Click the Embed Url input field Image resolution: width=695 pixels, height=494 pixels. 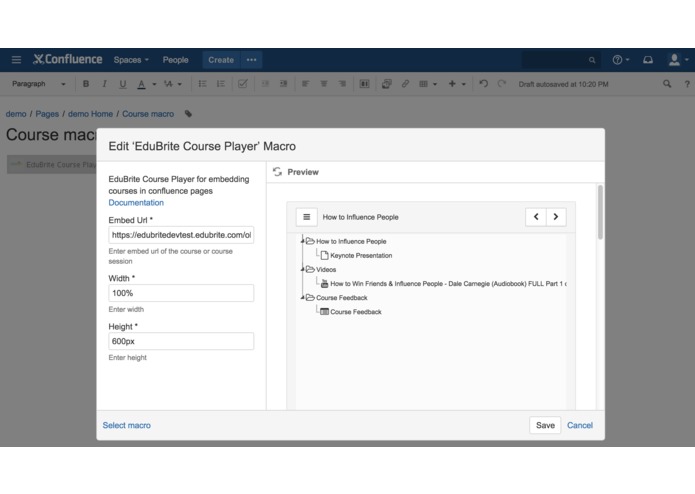pos(181,235)
